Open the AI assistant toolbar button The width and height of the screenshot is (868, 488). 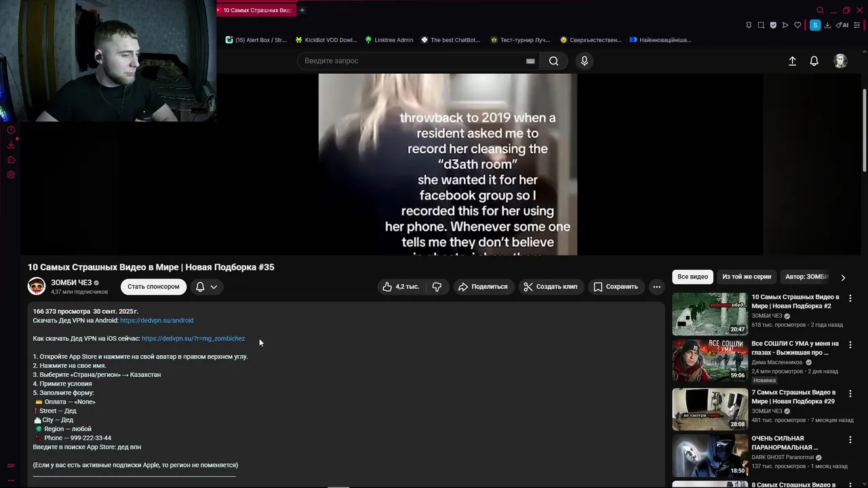[x=842, y=25]
